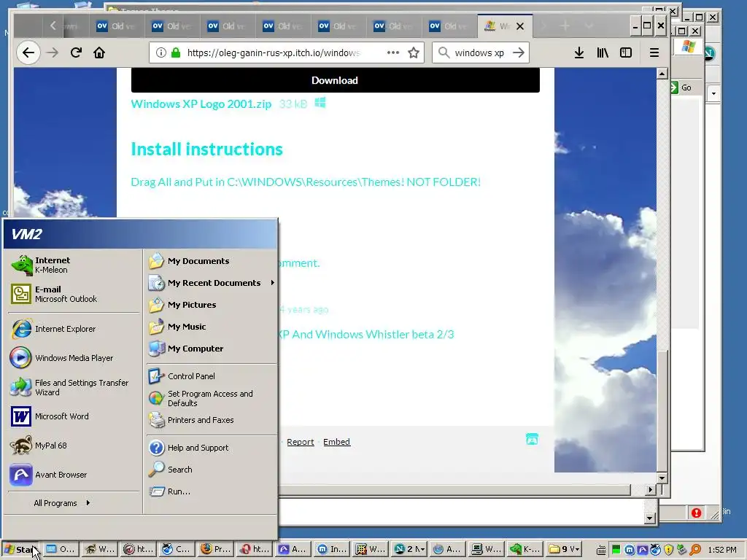Expand the '2 N' grouped taskbar button
Screen dimensions: 747x560
pos(409,549)
